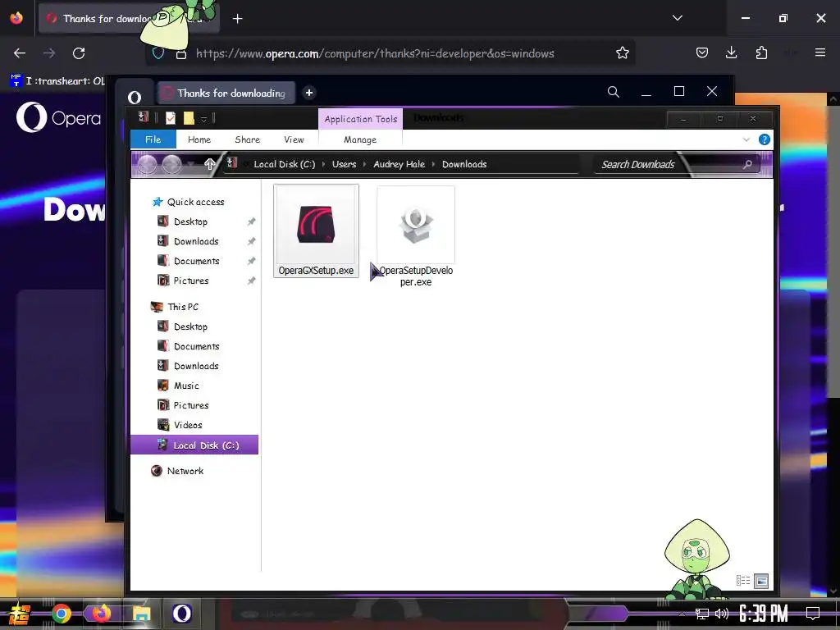Image resolution: width=840 pixels, height=630 pixels.
Task: Select Network in the navigation pane
Action: point(178,471)
